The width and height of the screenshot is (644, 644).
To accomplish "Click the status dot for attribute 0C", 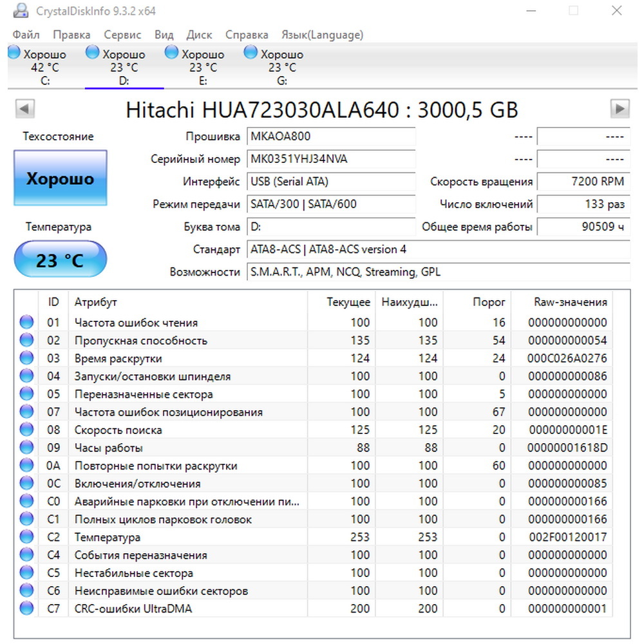I will [26, 483].
